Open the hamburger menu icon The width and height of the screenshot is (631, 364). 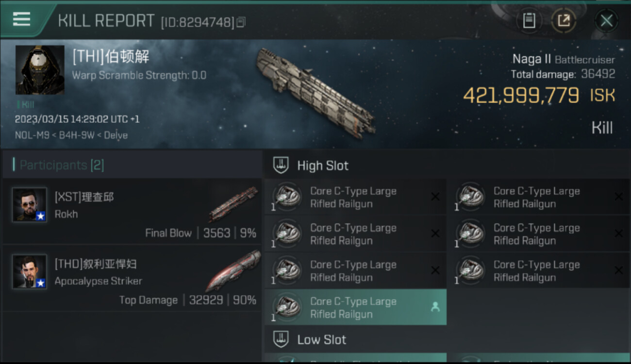tap(21, 19)
